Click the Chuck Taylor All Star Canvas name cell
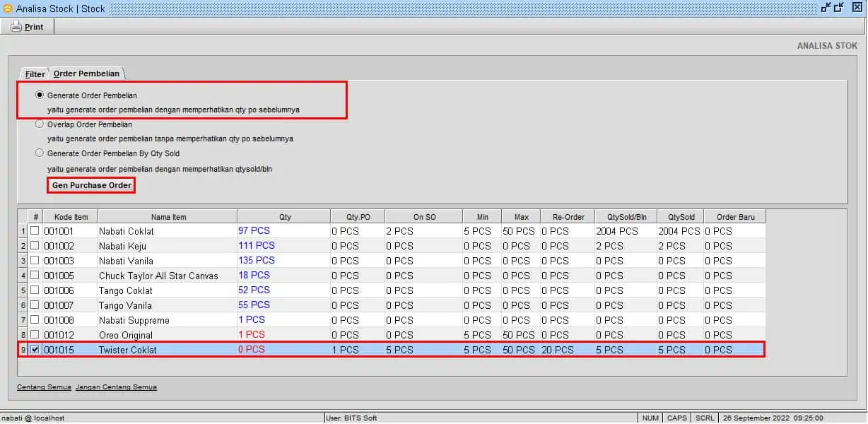This screenshot has height=424, width=868. pyautogui.click(x=168, y=276)
